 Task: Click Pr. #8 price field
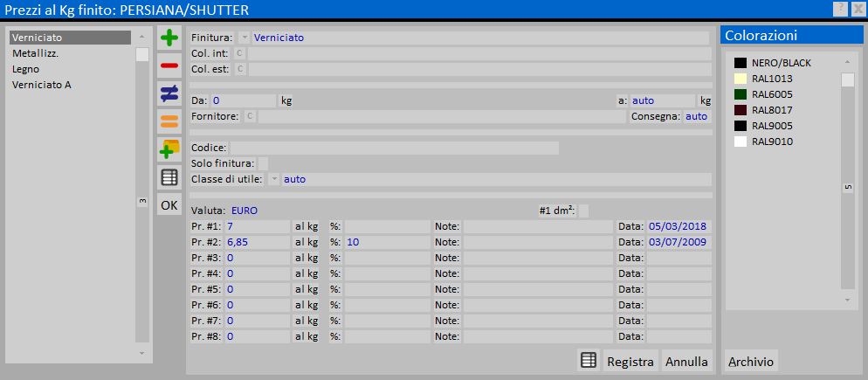(x=258, y=336)
